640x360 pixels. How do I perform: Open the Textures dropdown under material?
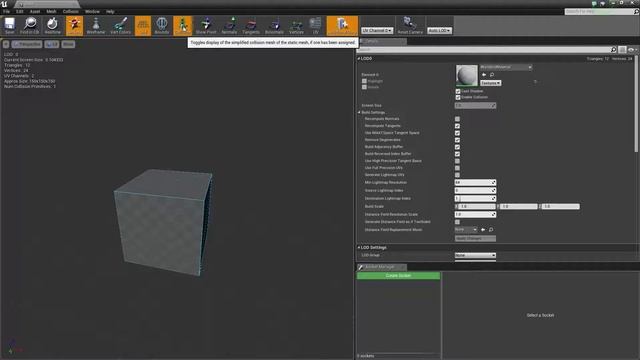coord(490,83)
